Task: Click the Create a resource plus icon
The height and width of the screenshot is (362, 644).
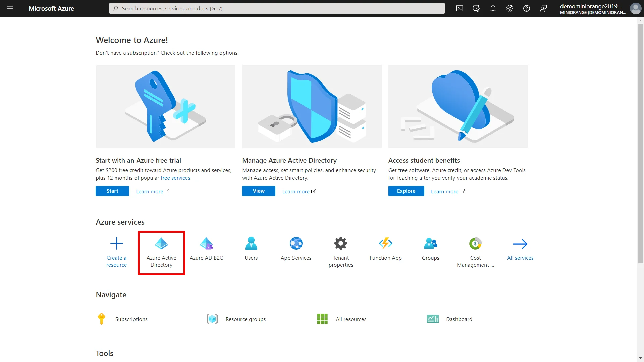Action: pos(117,243)
